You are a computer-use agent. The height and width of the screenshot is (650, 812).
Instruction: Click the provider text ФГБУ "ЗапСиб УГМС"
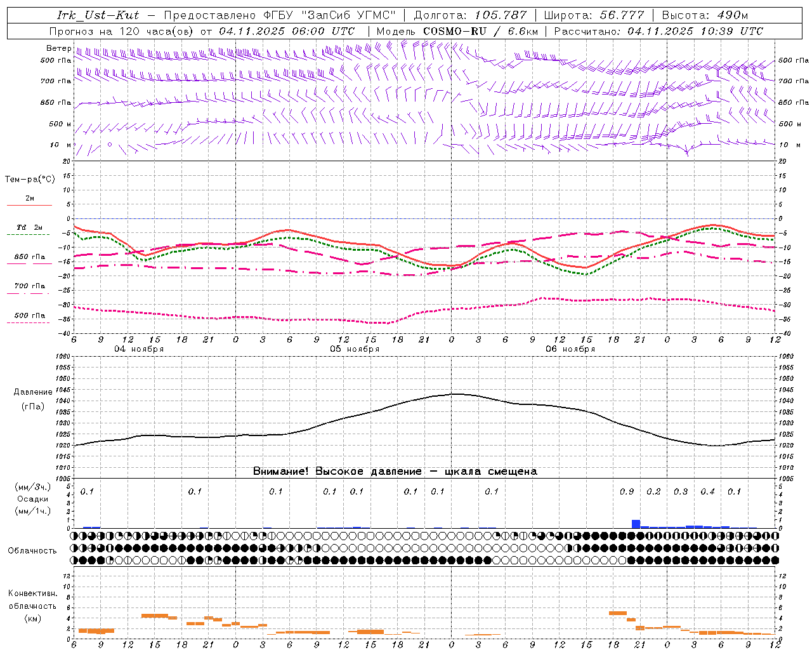(331, 15)
